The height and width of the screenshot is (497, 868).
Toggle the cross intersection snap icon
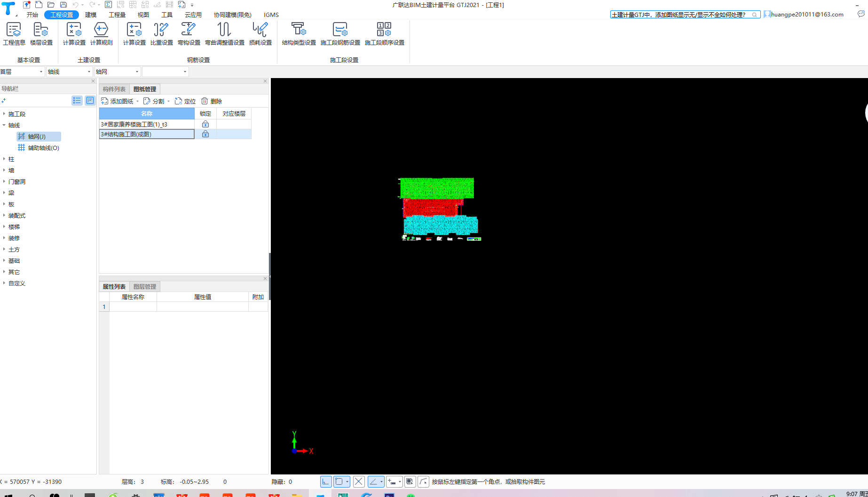pos(359,481)
